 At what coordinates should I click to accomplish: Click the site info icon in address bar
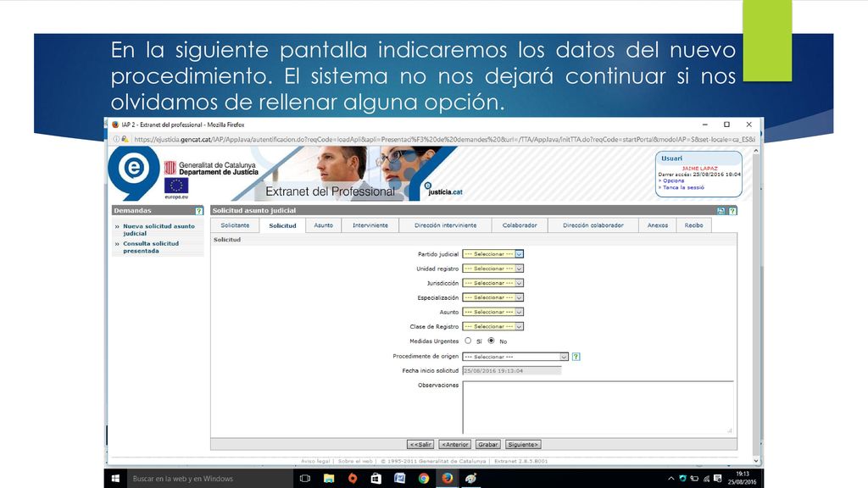116,140
